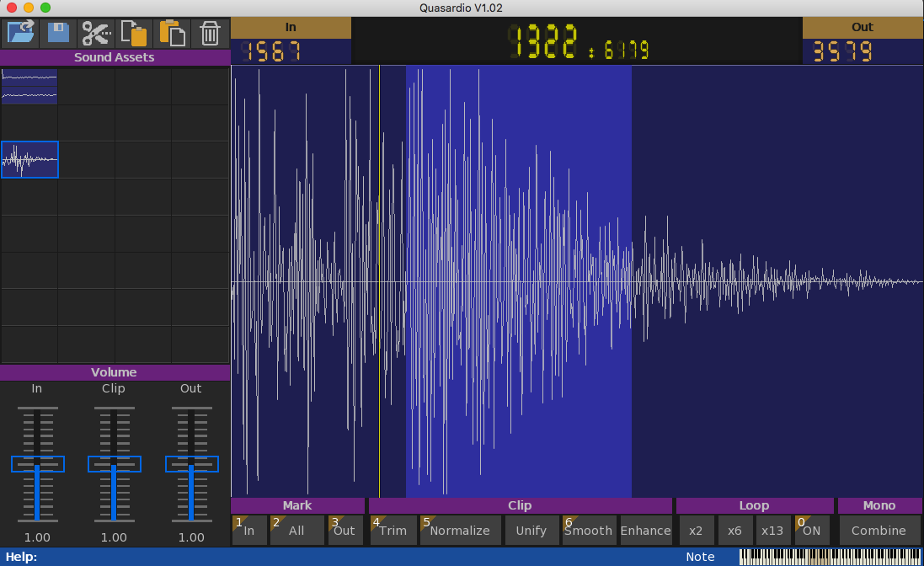Normalize the clip audio
The height and width of the screenshot is (566, 924).
[x=460, y=531]
